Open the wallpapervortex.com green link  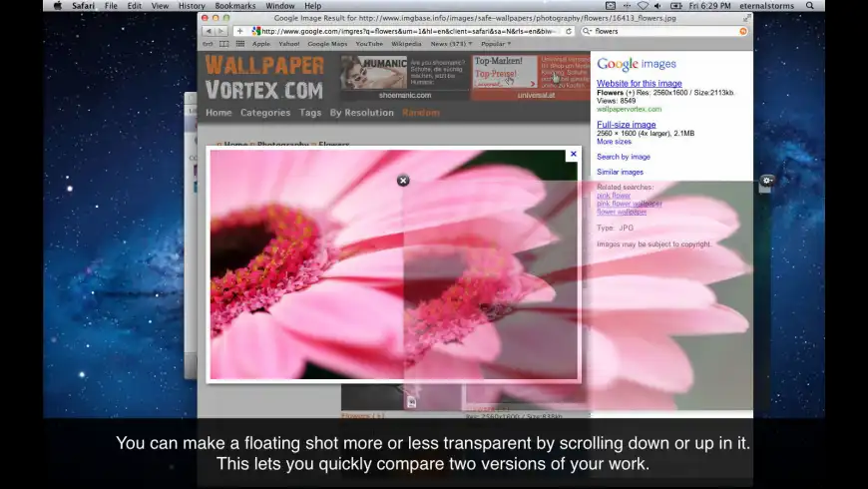(x=629, y=109)
